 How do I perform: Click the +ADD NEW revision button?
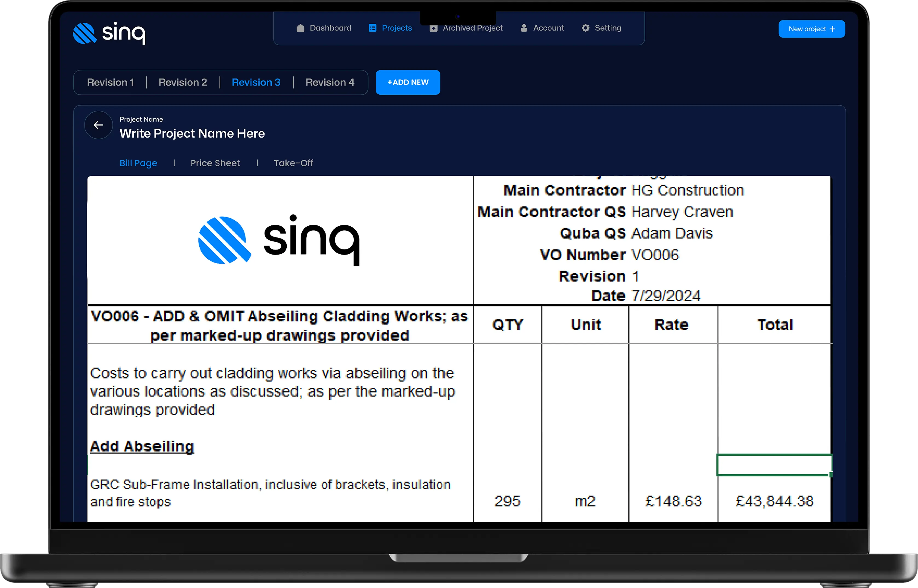(x=408, y=83)
